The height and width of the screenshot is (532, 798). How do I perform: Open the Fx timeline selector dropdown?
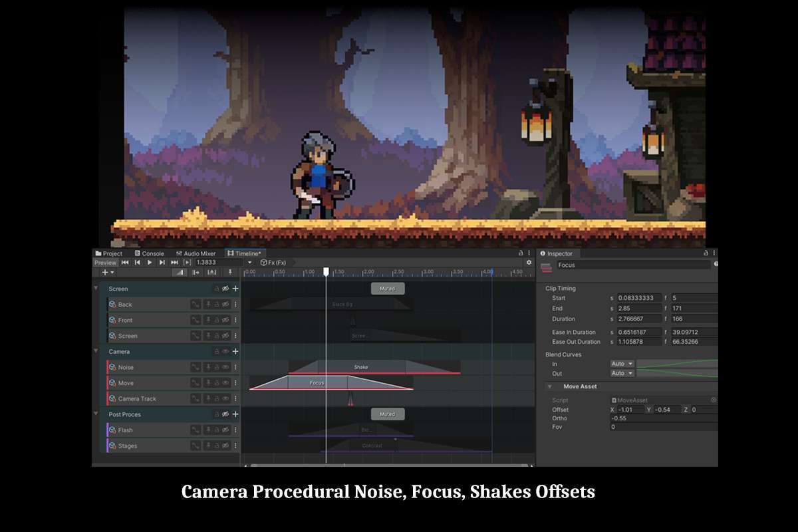coord(249,263)
